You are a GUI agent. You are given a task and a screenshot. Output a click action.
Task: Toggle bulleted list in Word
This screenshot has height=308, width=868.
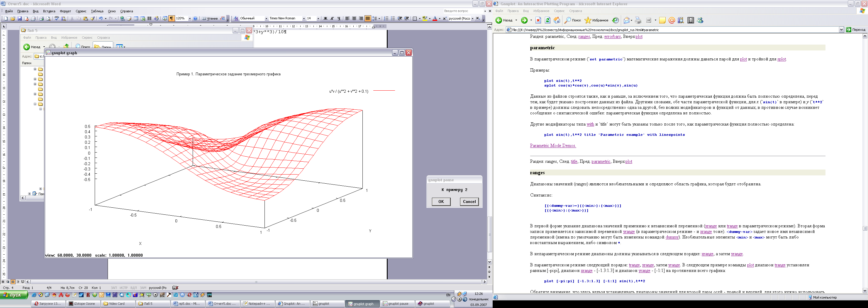393,18
